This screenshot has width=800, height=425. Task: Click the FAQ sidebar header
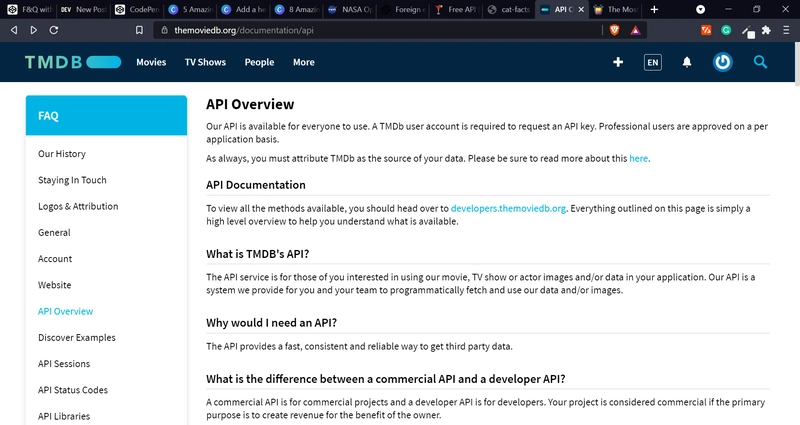106,115
